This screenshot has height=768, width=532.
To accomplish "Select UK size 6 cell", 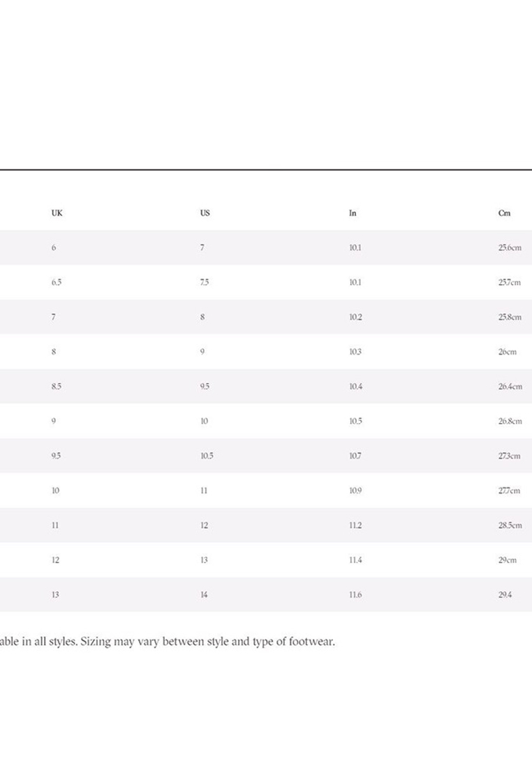I will pyautogui.click(x=54, y=248).
